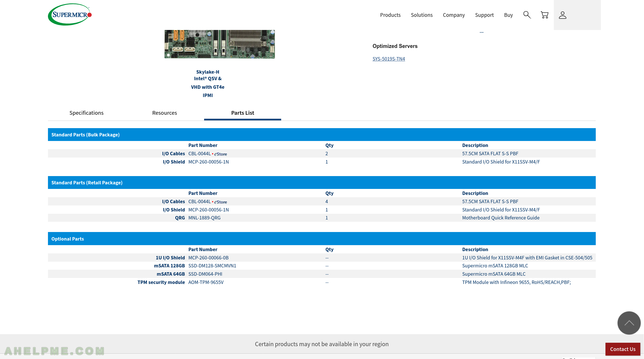
Task: Open the shopping cart icon
Action: coord(544,15)
